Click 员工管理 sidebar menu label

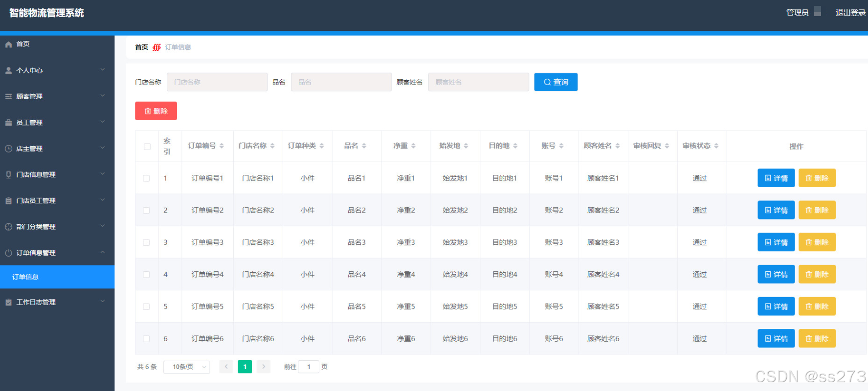point(29,123)
